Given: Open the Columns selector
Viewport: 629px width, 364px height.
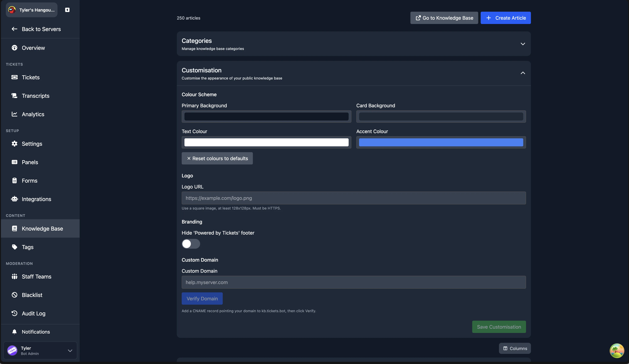Looking at the screenshot, I should pyautogui.click(x=515, y=348).
